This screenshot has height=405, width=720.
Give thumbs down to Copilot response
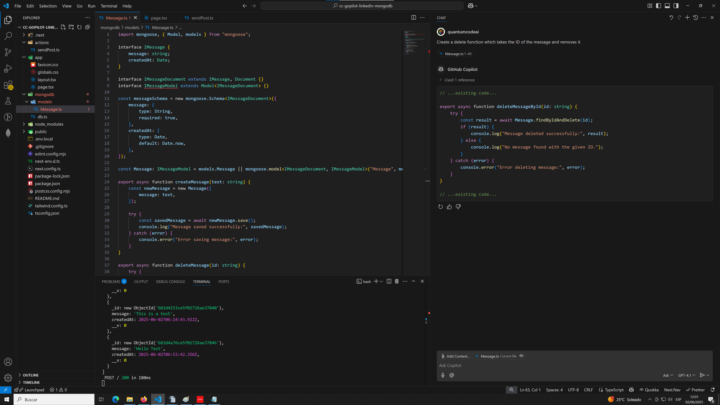coord(458,207)
